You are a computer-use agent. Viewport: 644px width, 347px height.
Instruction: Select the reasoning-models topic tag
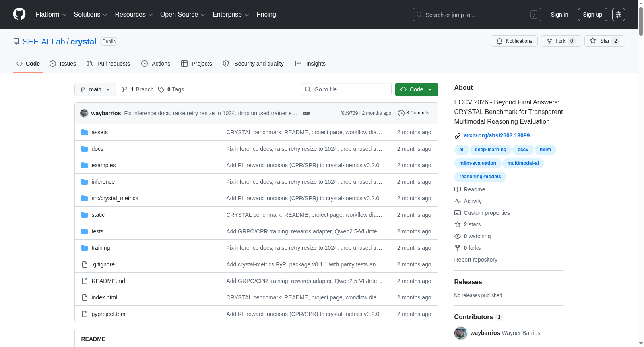point(480,177)
